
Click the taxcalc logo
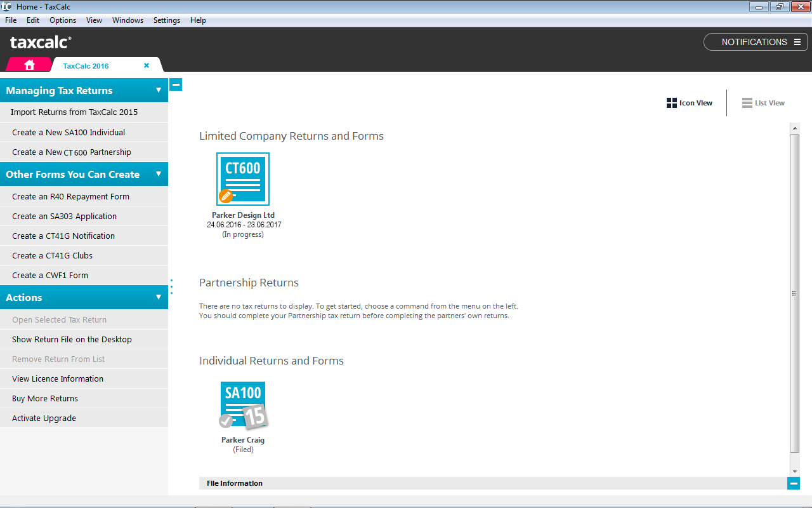41,43
